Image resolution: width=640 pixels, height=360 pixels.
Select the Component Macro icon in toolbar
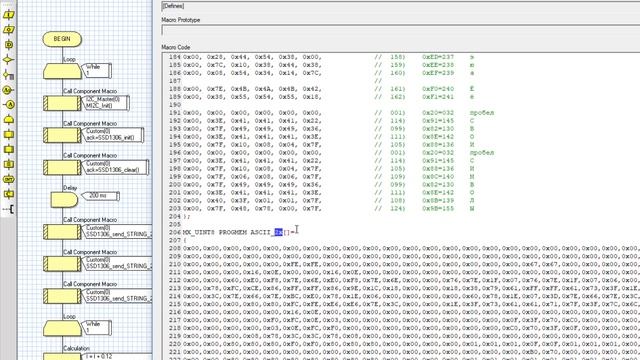click(8, 149)
